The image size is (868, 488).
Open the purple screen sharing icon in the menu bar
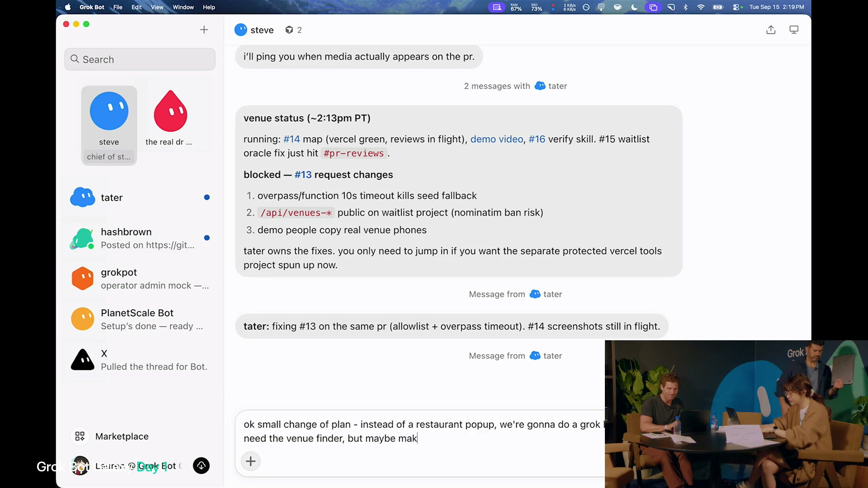tap(497, 7)
